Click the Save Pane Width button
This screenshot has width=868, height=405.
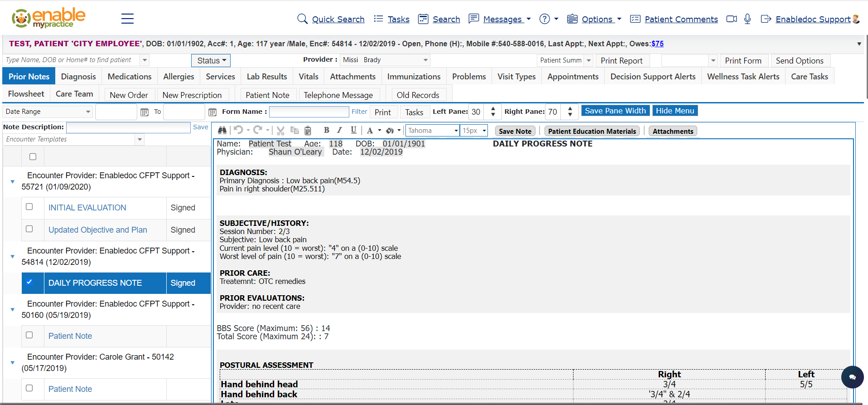coord(615,111)
